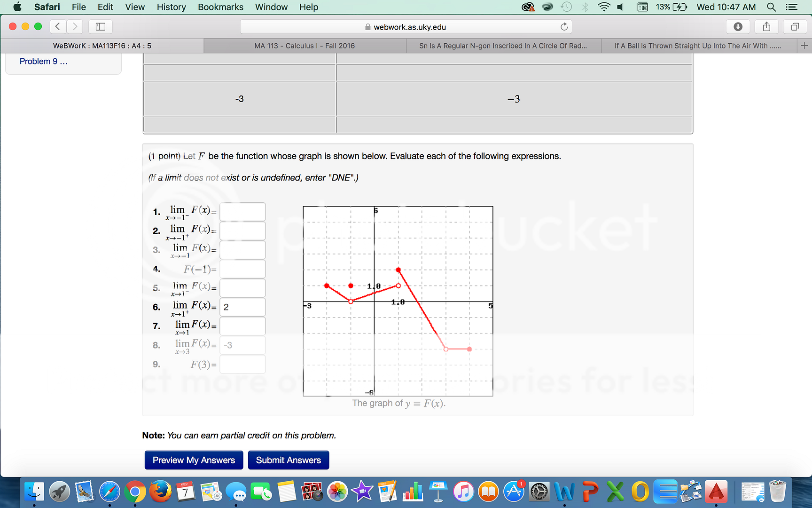Click the Safari Share button
The image size is (812, 508).
[766, 26]
